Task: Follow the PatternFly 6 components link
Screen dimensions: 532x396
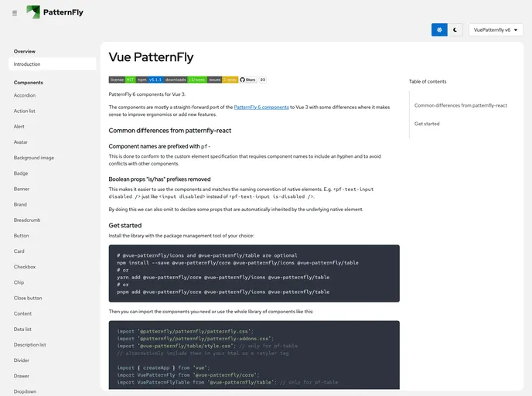Action: 261,108
